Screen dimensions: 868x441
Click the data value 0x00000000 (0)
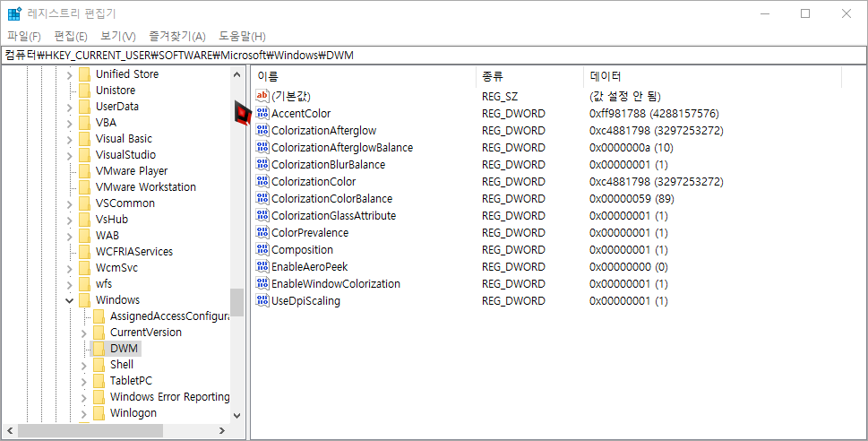(628, 266)
